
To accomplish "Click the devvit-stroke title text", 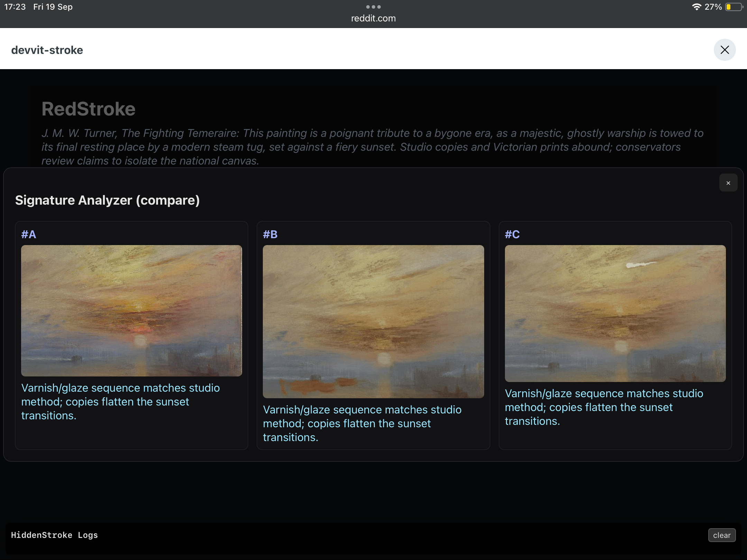I will (47, 50).
